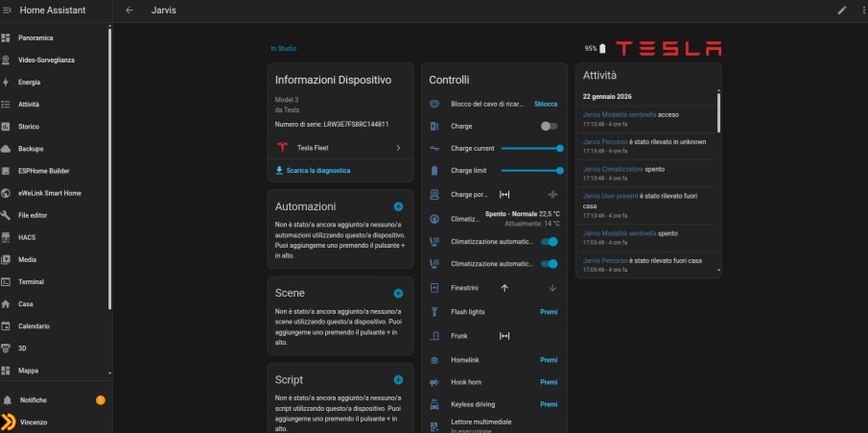Screen dimensions: 868x433
Task: Click the notification count badge
Action: 100,400
